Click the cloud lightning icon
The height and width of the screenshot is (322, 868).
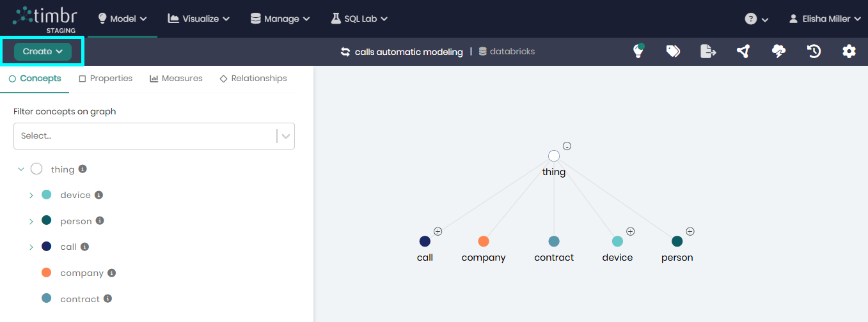click(x=778, y=52)
